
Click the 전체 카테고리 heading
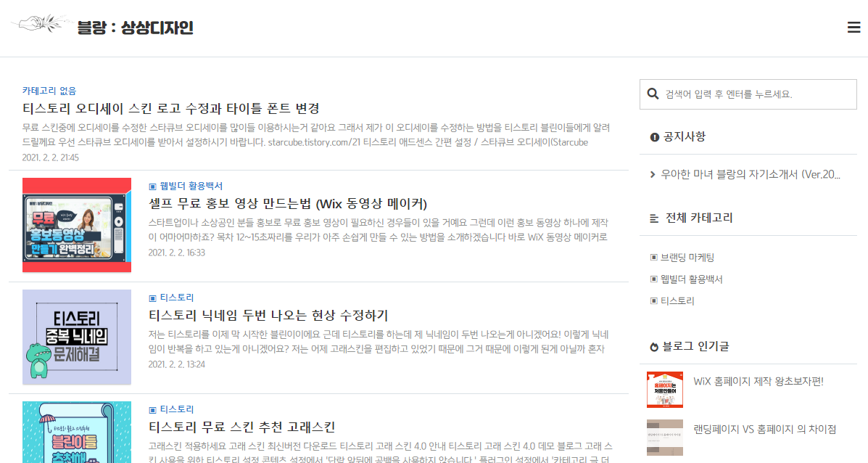tap(698, 218)
